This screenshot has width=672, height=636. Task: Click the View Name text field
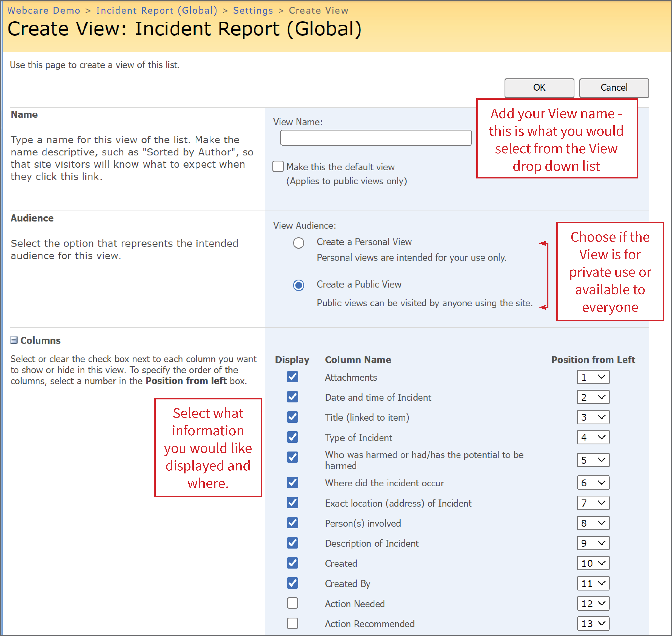376,138
